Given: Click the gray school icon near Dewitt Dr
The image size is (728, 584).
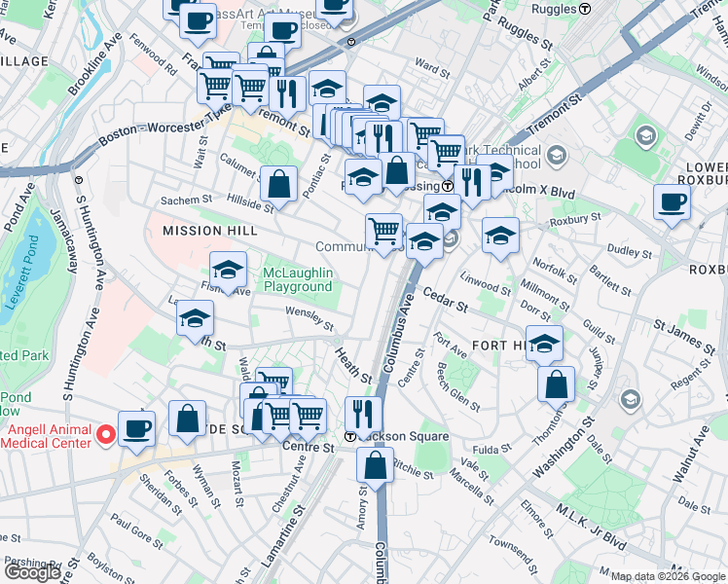Looking at the screenshot, I should pos(646,136).
